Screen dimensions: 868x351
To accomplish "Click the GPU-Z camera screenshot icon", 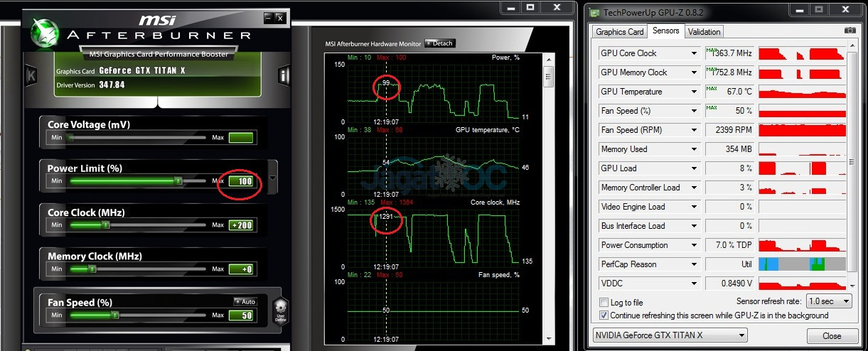I will coord(850,31).
